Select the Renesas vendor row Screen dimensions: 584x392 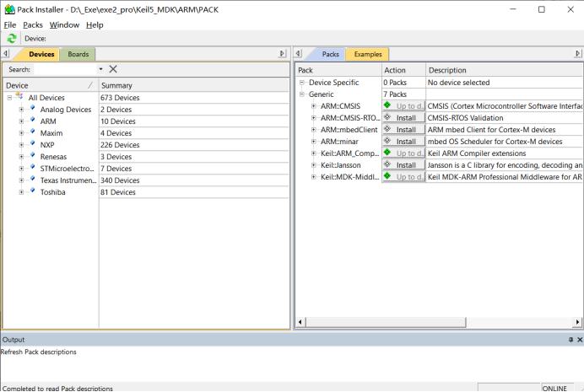point(146,157)
